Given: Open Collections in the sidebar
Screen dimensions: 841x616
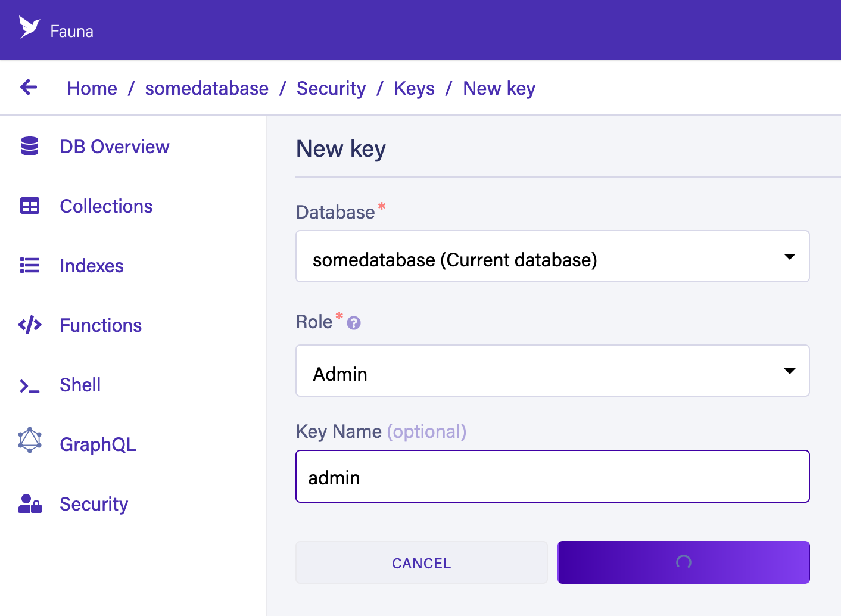Looking at the screenshot, I should point(106,206).
